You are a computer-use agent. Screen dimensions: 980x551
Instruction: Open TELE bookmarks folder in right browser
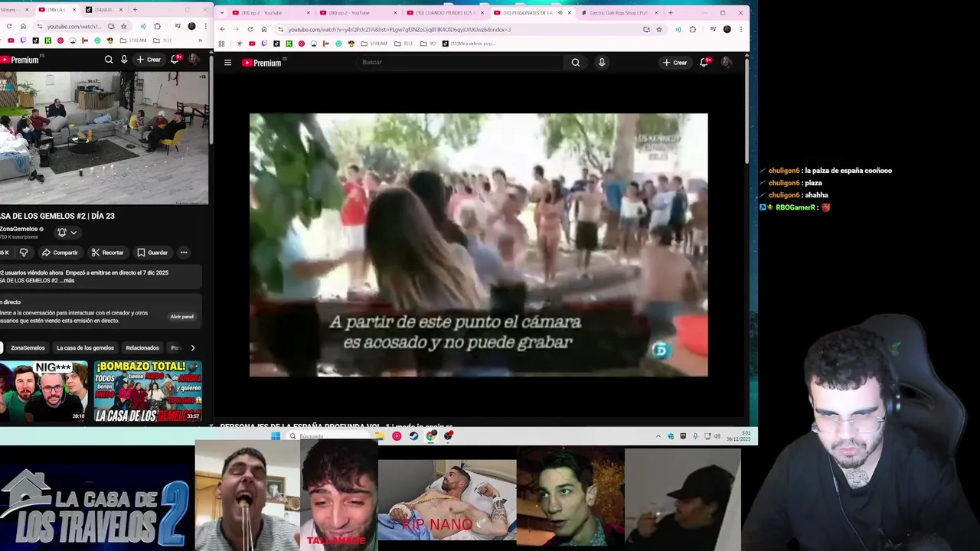tap(403, 44)
